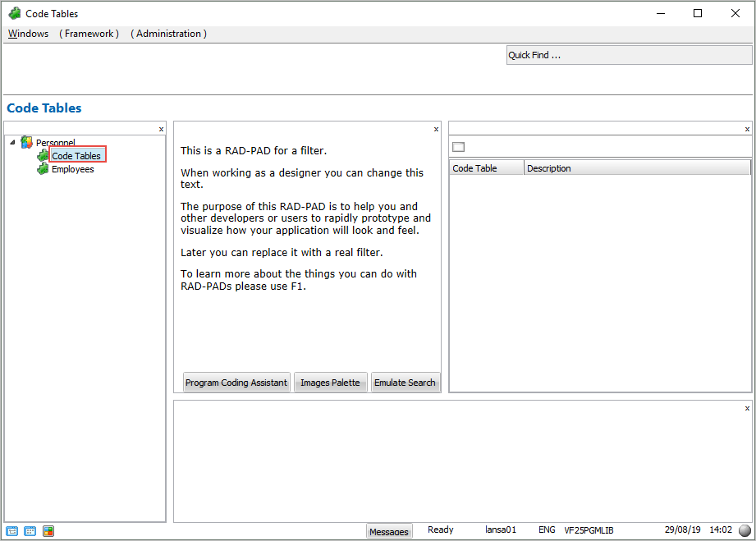Viewport: 756px width, 541px height.
Task: Click the date 29/08/19 in status bar
Action: [x=682, y=530]
